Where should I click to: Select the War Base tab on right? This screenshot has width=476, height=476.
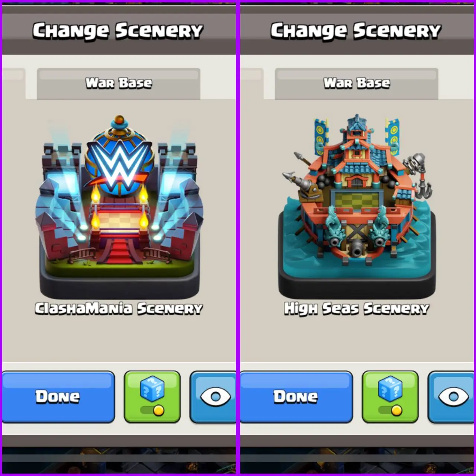pyautogui.click(x=357, y=83)
